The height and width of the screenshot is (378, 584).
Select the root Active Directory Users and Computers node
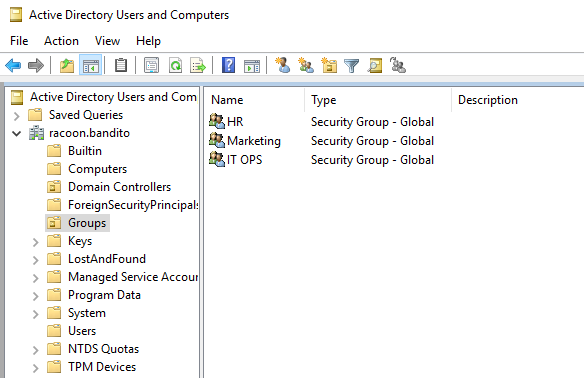tap(113, 97)
